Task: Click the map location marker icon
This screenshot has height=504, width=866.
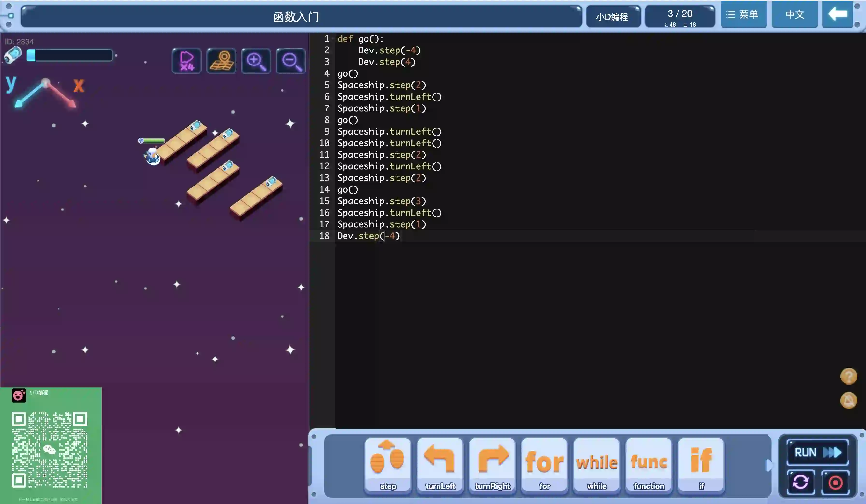Action: [x=221, y=61]
